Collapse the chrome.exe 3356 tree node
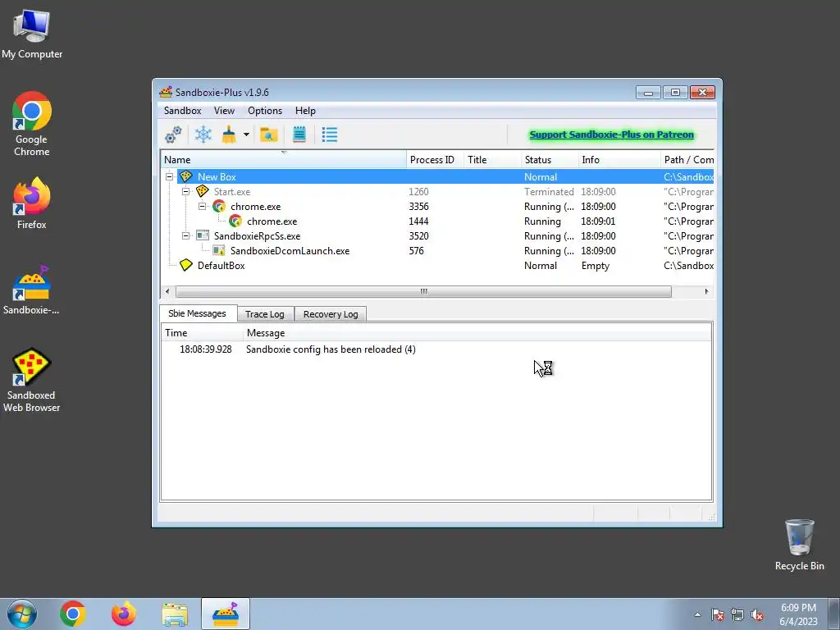 [202, 206]
